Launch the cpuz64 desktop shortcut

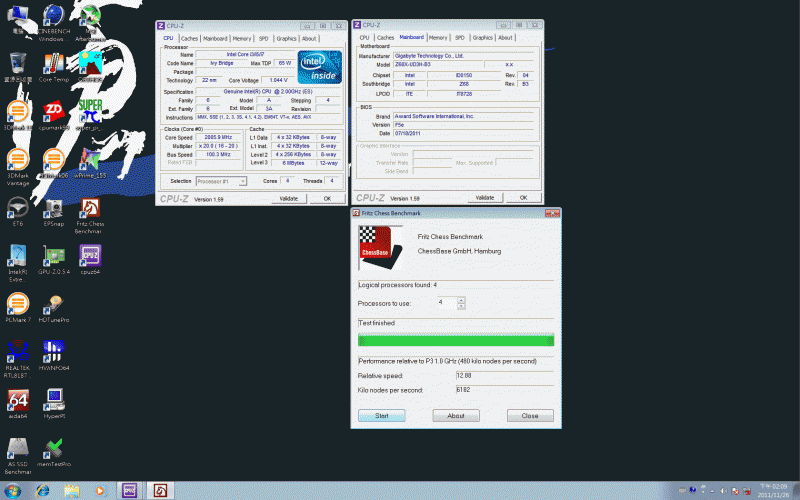90,260
